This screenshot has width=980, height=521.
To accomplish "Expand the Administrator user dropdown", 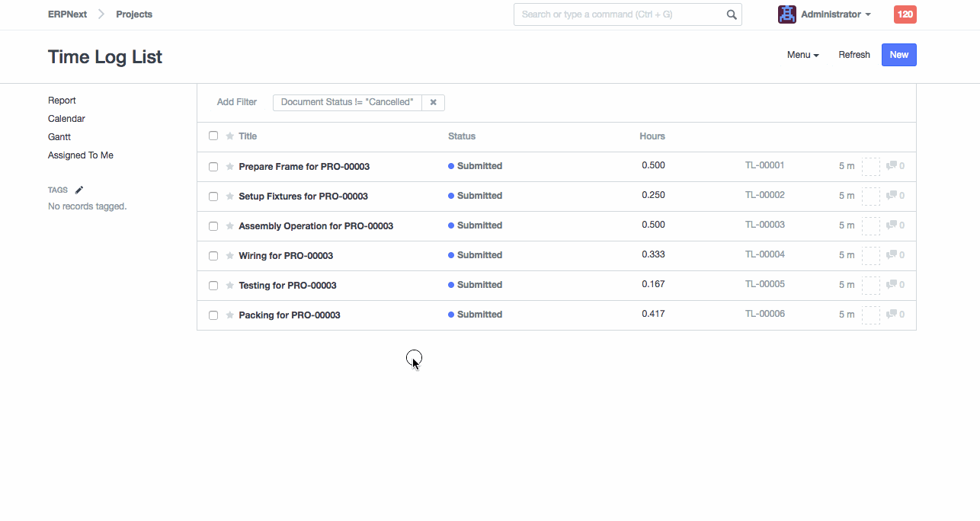I will 836,14.
